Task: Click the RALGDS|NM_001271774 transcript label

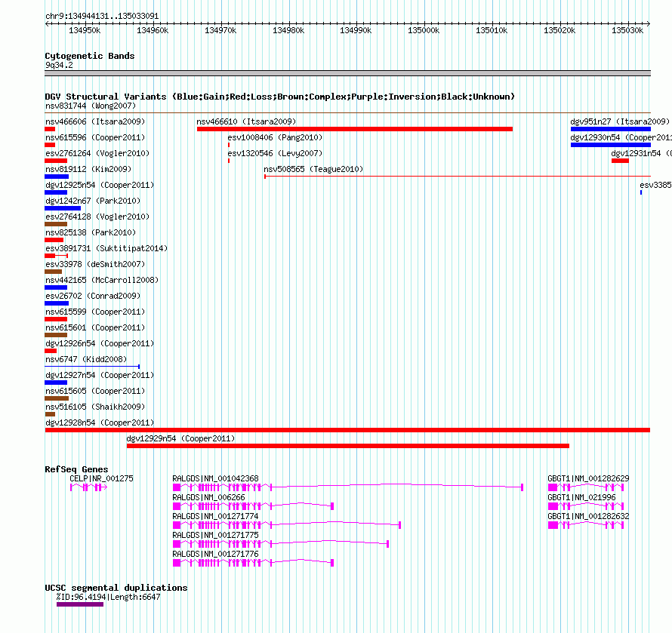Action: pyautogui.click(x=216, y=516)
